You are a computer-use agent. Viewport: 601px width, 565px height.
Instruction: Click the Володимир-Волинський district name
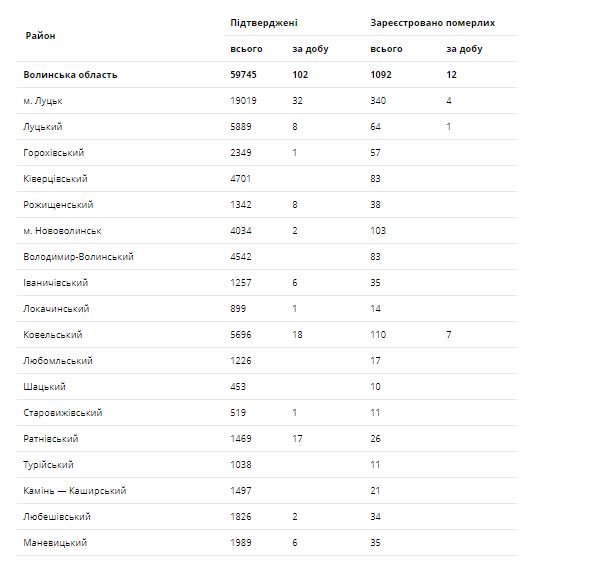pyautogui.click(x=77, y=257)
